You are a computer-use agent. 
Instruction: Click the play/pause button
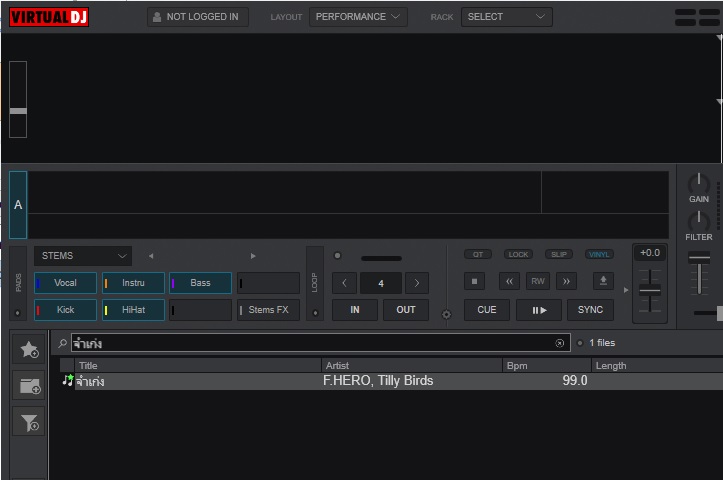coord(539,310)
